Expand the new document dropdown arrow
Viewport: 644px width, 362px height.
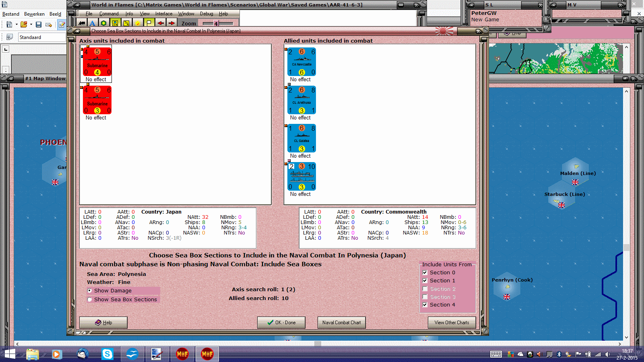(17, 25)
